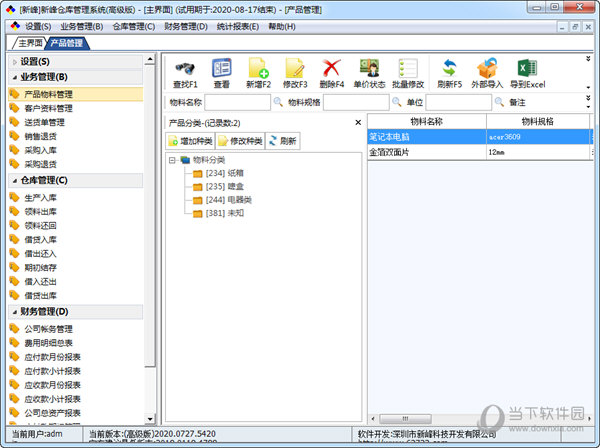Click the 批量修改 batch edit icon
This screenshot has height=448, width=600.
(408, 69)
